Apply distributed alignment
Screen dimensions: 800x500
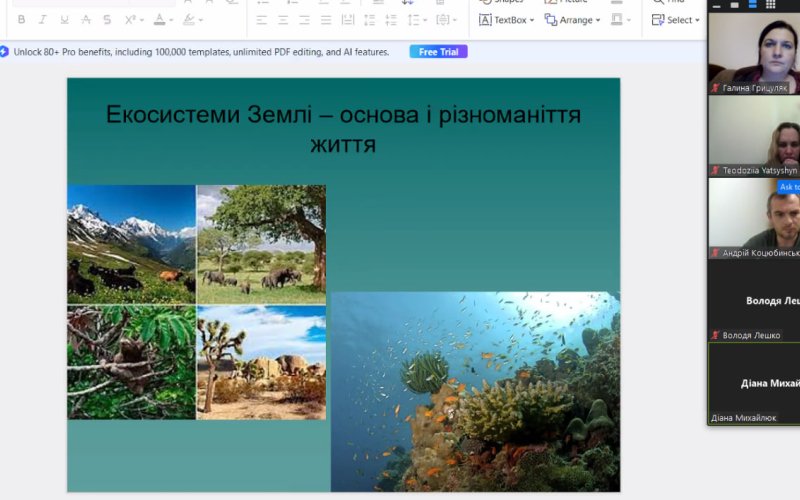(x=347, y=20)
